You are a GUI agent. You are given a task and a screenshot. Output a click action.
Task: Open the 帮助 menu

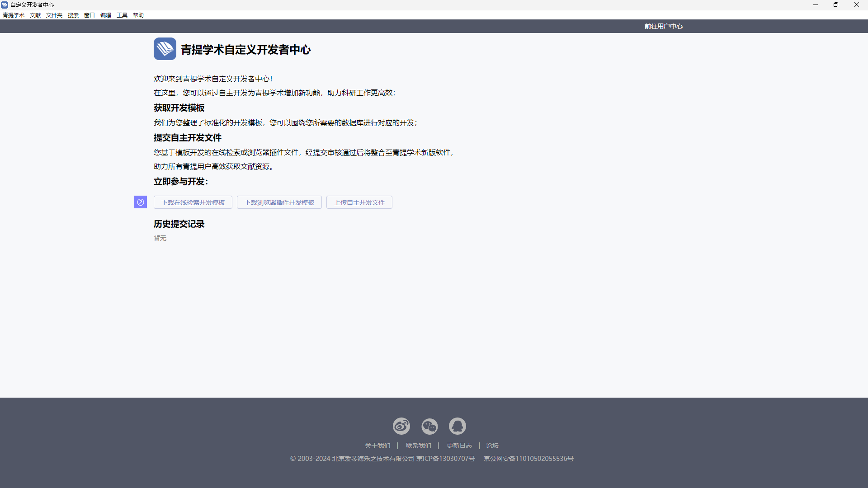tap(138, 15)
